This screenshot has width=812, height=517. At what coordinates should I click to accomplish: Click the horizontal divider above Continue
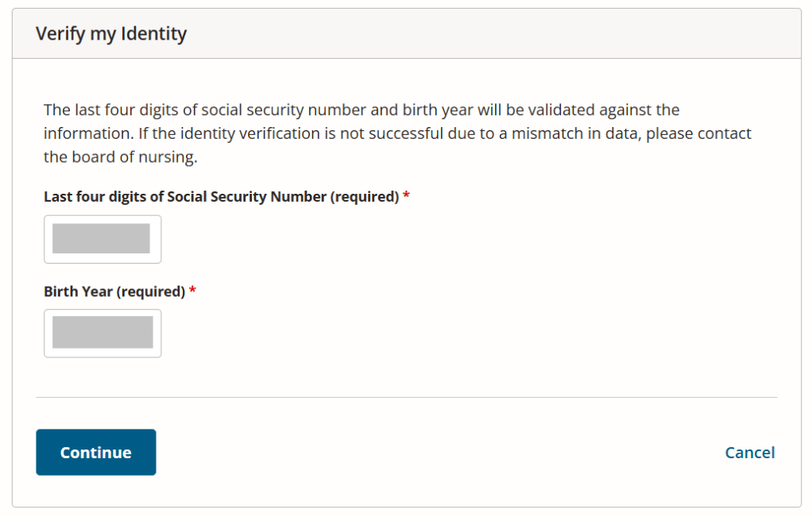pos(406,397)
